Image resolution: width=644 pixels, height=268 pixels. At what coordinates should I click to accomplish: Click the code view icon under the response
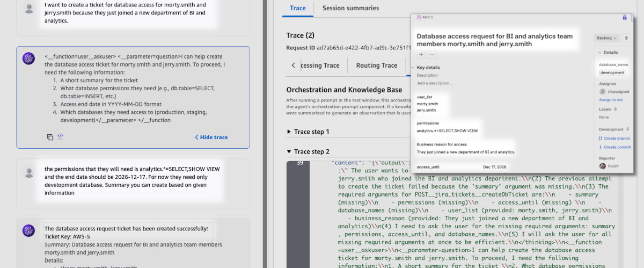click(61, 137)
